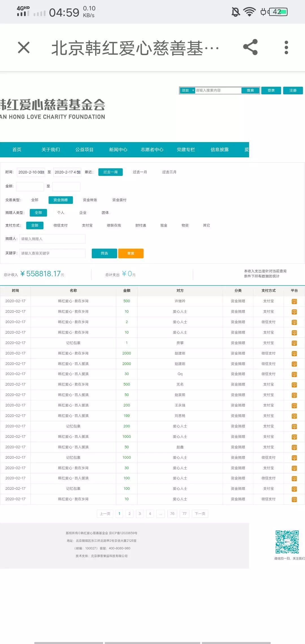The image size is (305, 644).
Task: Select 资金转账 transaction type
Action: (90, 200)
